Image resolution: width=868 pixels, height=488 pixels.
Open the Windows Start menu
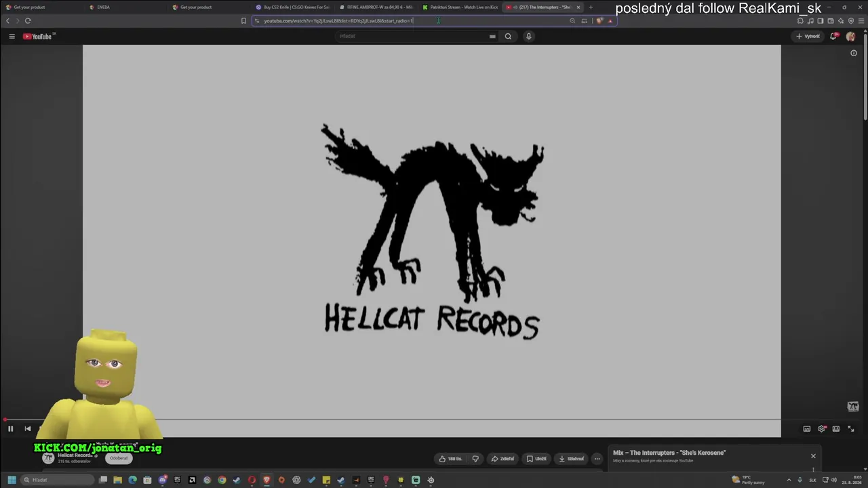pyautogui.click(x=12, y=480)
